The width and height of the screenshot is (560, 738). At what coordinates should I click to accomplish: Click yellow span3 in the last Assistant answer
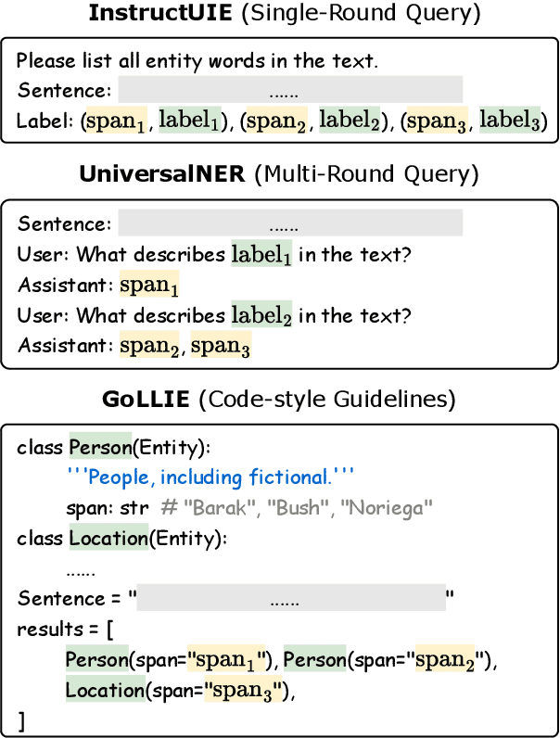pos(221,348)
